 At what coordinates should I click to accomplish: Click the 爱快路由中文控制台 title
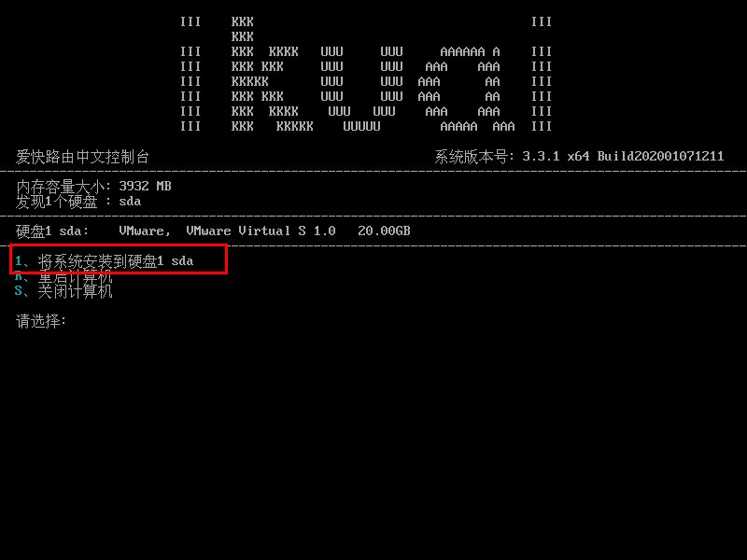click(x=82, y=157)
